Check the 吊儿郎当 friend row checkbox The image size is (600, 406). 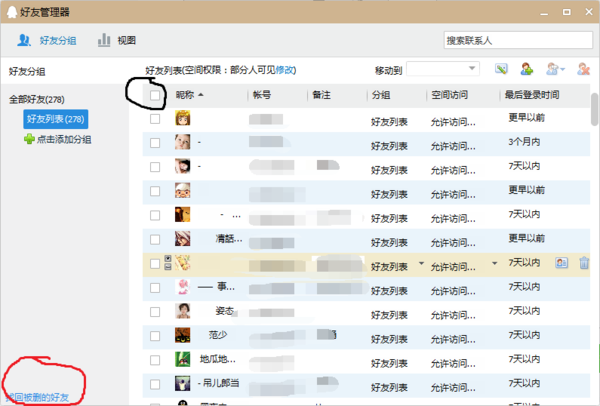[155, 384]
